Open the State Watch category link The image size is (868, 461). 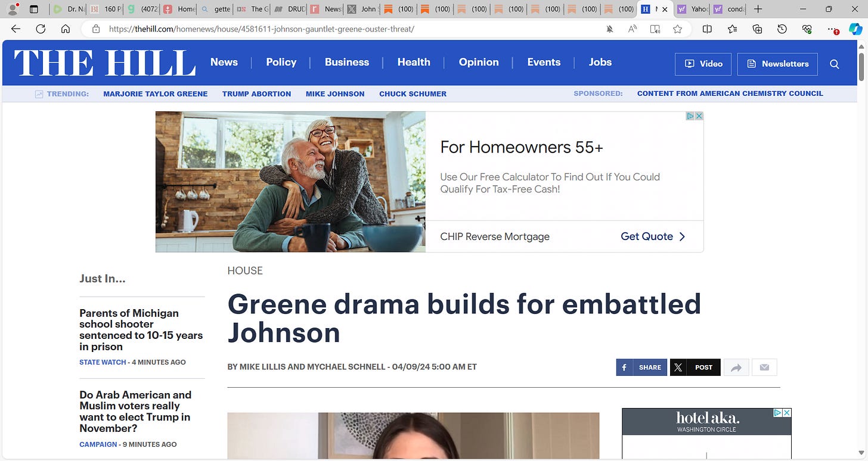coord(103,362)
